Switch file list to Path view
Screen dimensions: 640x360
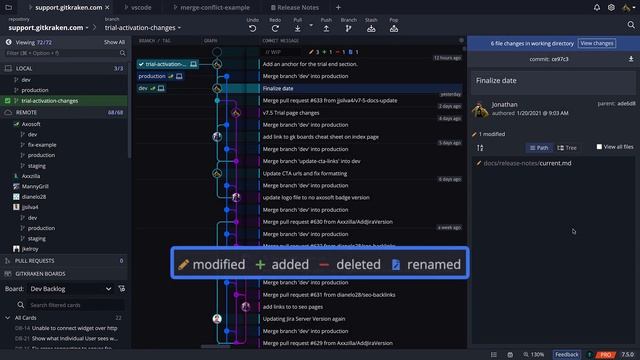pos(539,148)
